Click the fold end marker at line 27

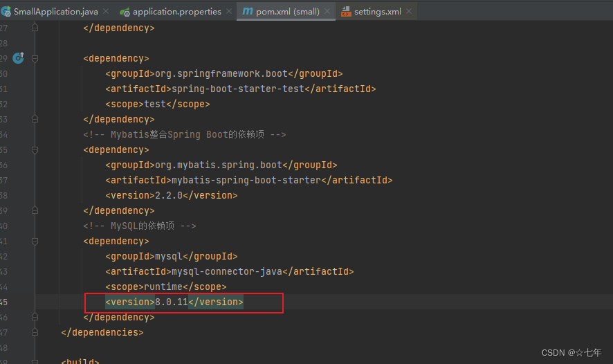click(35, 28)
